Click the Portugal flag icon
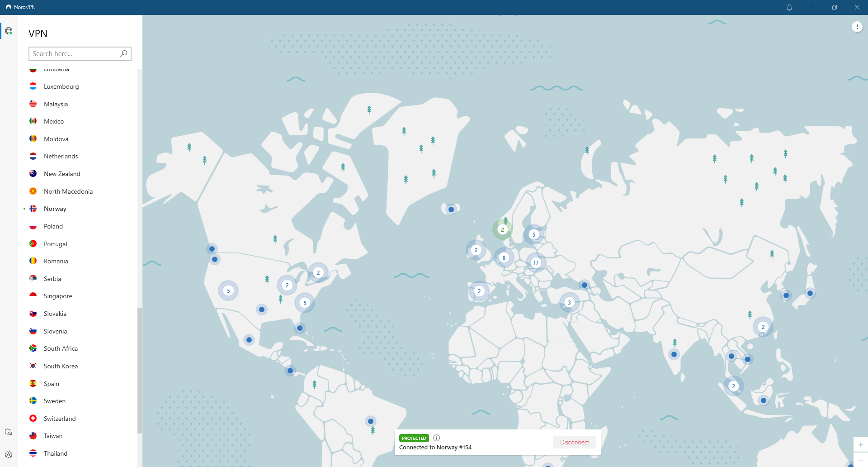 pos(33,243)
